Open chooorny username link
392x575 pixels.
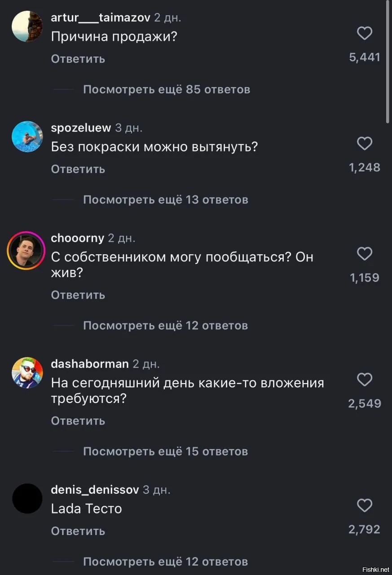(77, 238)
